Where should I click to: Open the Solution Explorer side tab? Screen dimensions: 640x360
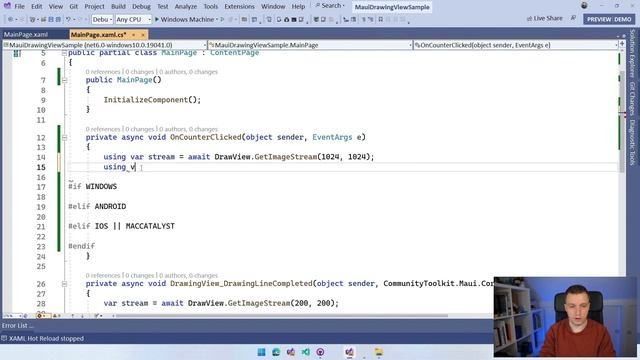(633, 53)
